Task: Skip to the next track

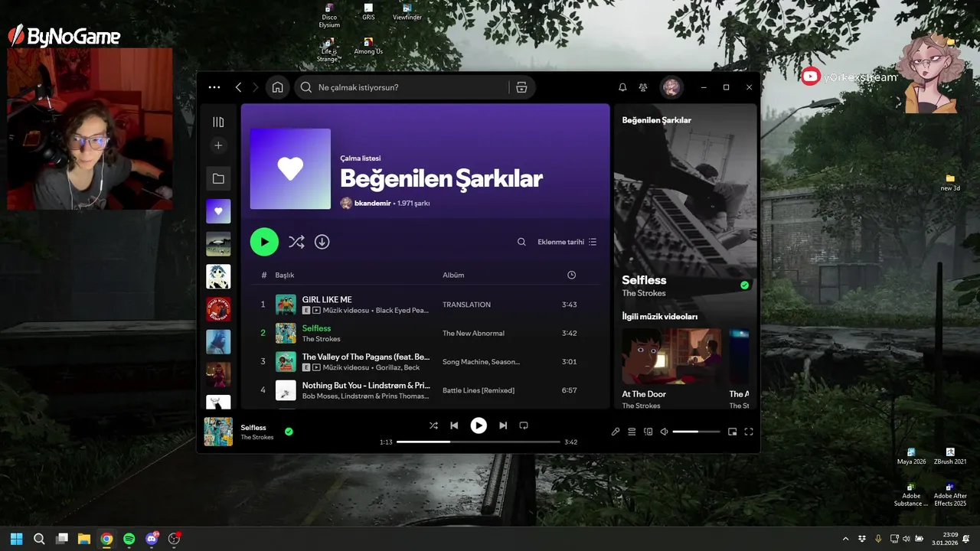Action: (503, 425)
